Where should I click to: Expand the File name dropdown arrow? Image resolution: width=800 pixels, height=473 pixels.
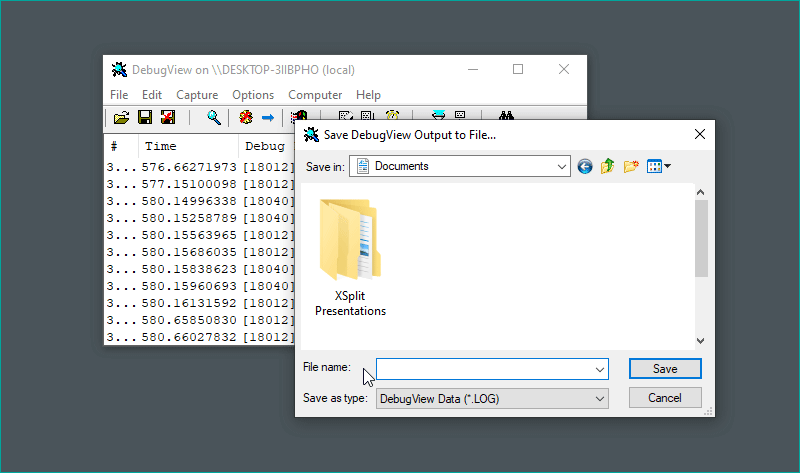(x=600, y=369)
